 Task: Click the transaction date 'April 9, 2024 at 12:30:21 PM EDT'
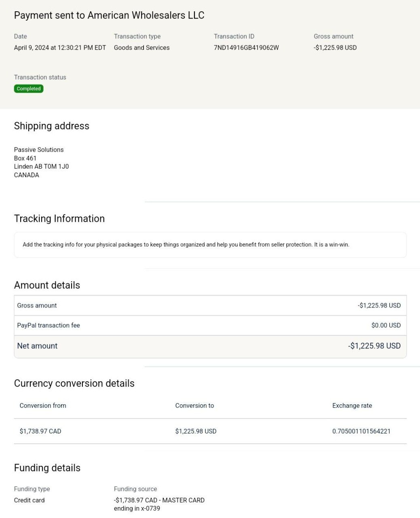click(60, 48)
